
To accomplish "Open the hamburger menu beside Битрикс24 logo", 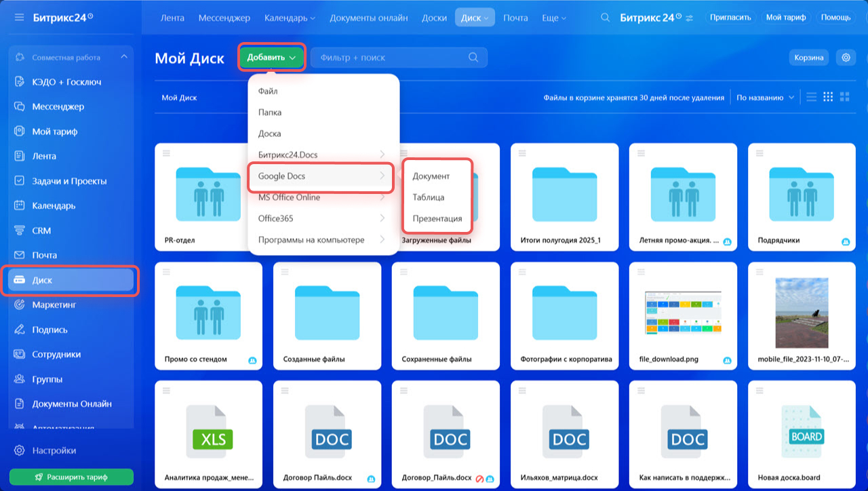I will coord(19,17).
